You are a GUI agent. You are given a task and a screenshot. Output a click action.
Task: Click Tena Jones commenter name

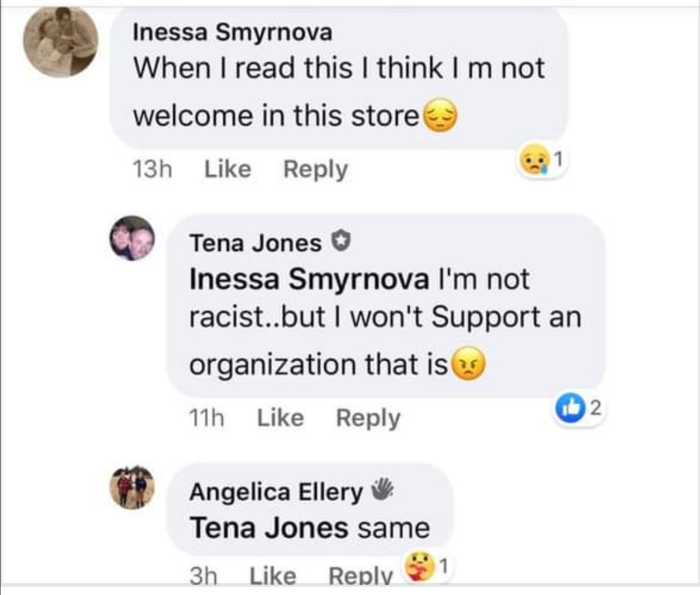255,243
